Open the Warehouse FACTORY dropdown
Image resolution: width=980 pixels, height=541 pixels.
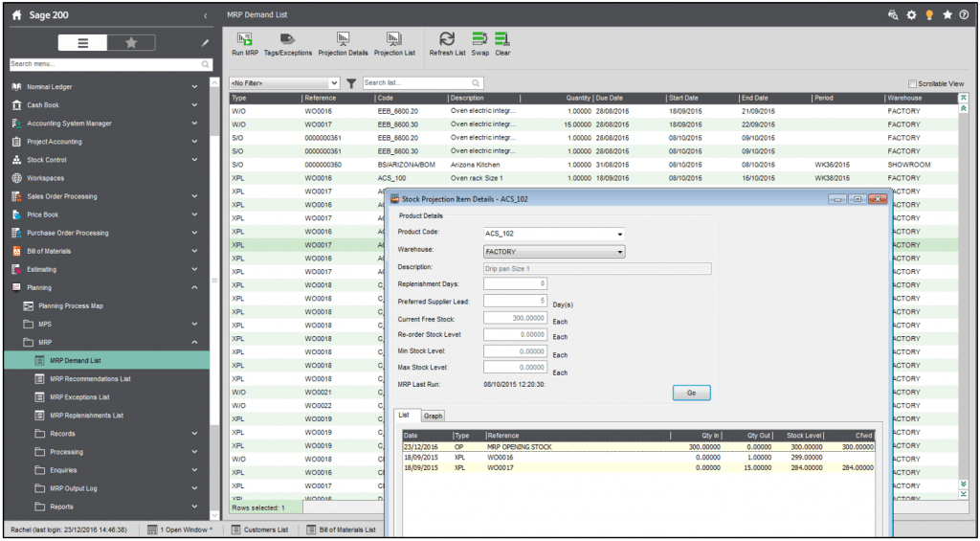pyautogui.click(x=620, y=252)
